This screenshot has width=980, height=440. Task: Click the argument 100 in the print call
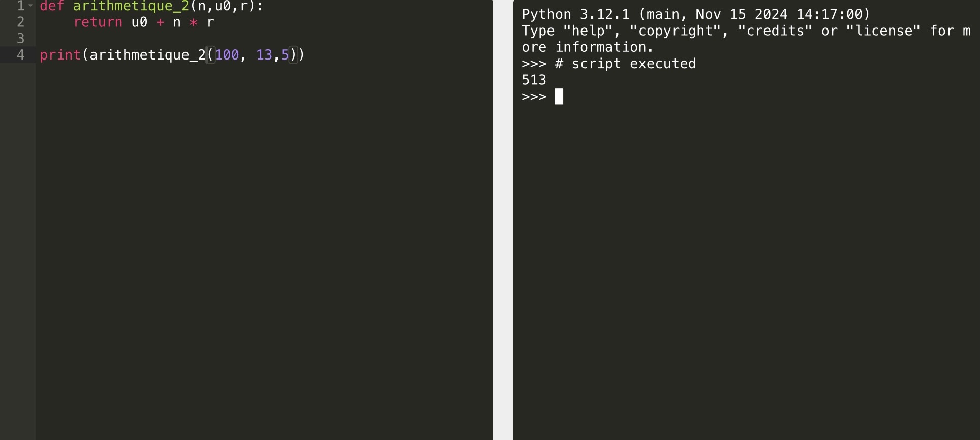pyautogui.click(x=227, y=55)
